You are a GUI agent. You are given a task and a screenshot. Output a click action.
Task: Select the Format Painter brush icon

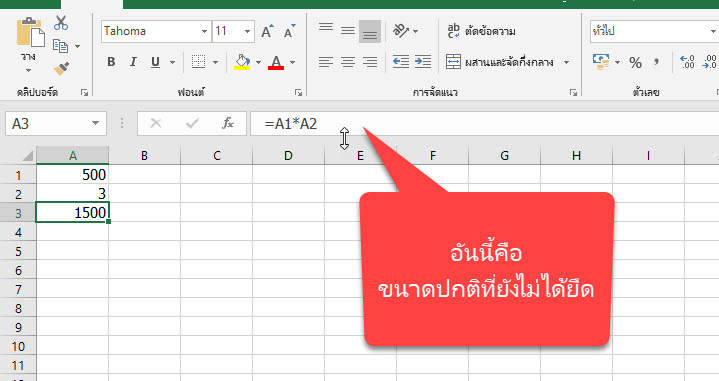coord(61,69)
